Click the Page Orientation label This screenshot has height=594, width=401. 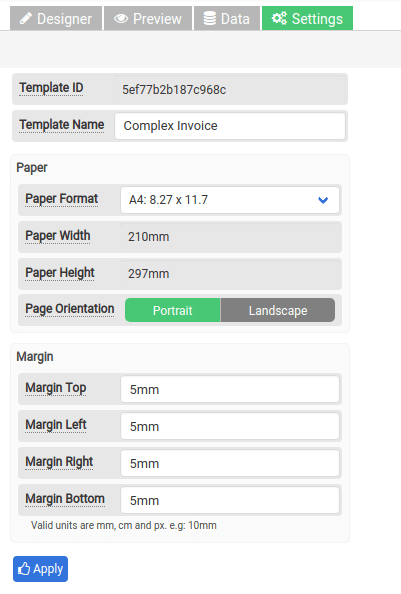(x=70, y=309)
